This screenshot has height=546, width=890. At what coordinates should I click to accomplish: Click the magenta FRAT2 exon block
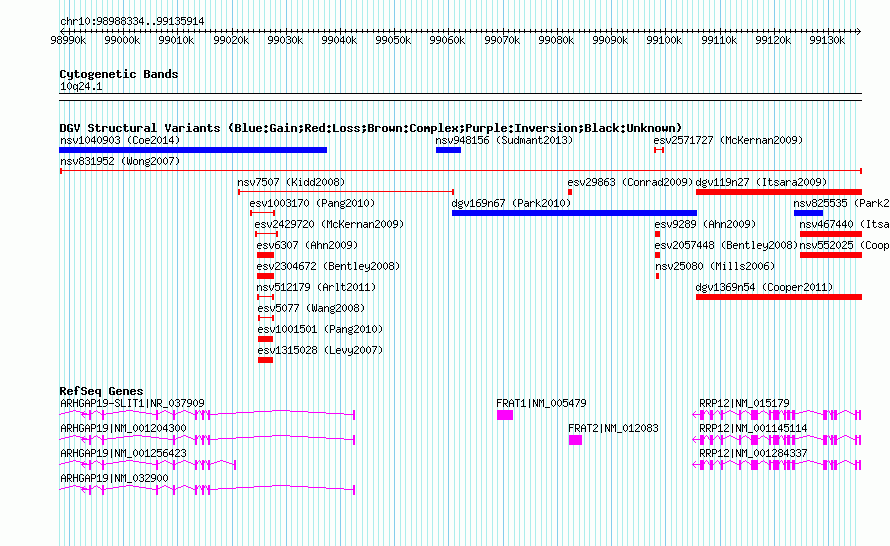point(575,440)
